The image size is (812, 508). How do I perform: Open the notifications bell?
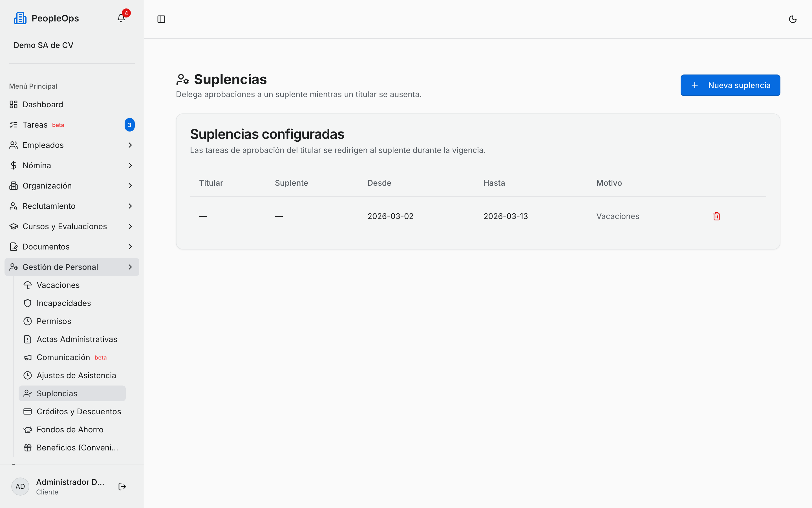coord(121,18)
